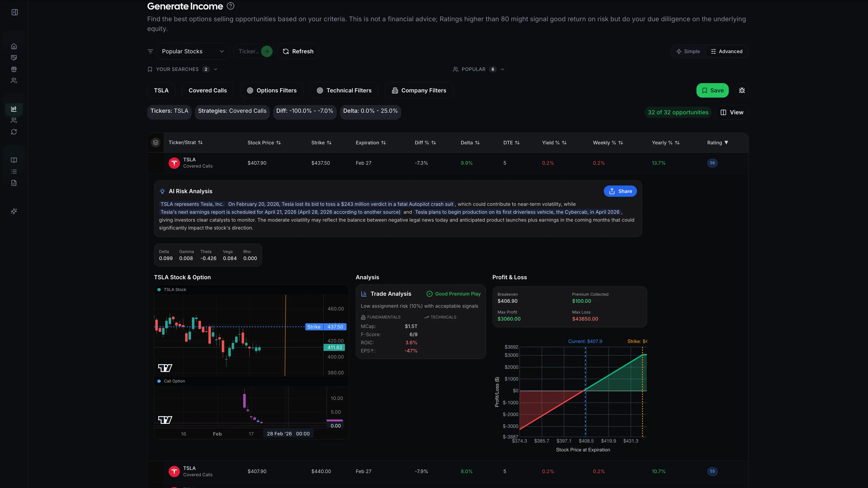Click the Refresh button
The height and width of the screenshot is (488, 868).
pos(298,51)
